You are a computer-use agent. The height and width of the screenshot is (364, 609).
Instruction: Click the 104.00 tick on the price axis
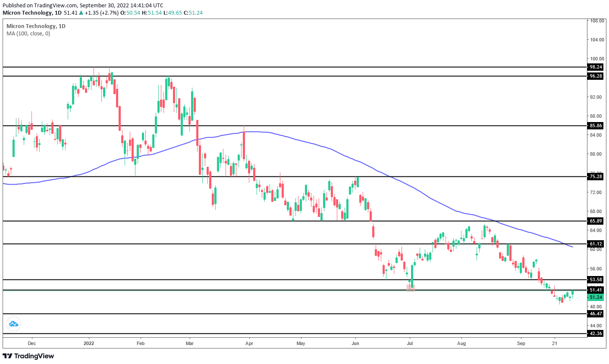coord(596,40)
